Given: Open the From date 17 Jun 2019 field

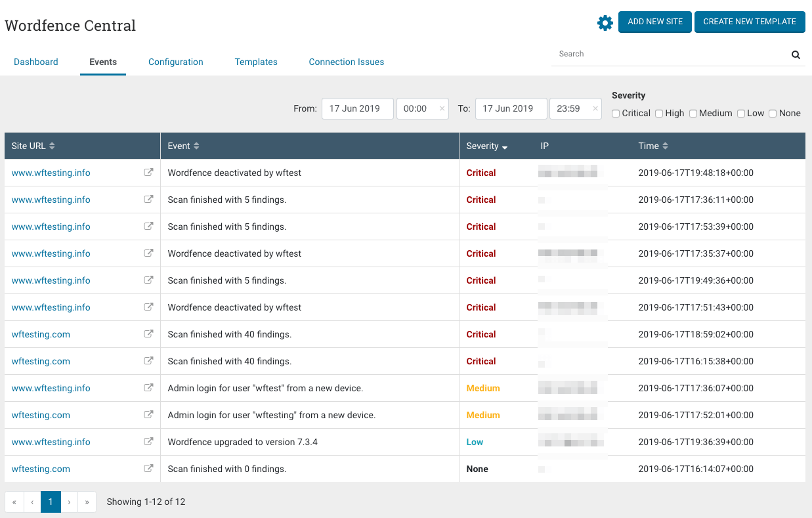Looking at the screenshot, I should 357,109.
